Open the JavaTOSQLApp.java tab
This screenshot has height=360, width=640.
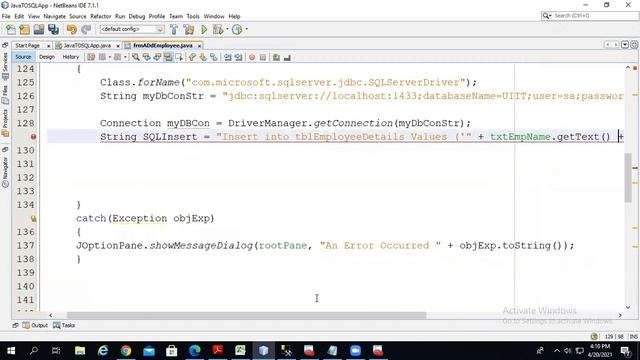(x=87, y=46)
